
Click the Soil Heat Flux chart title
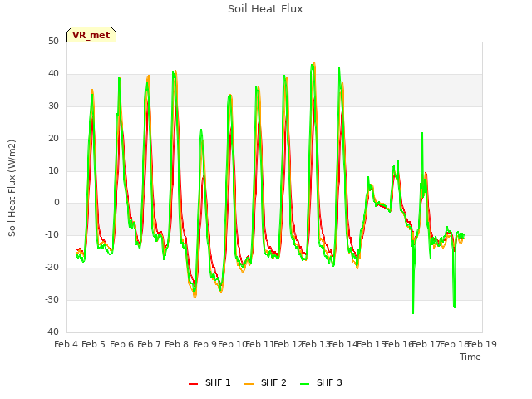pyautogui.click(x=265, y=9)
